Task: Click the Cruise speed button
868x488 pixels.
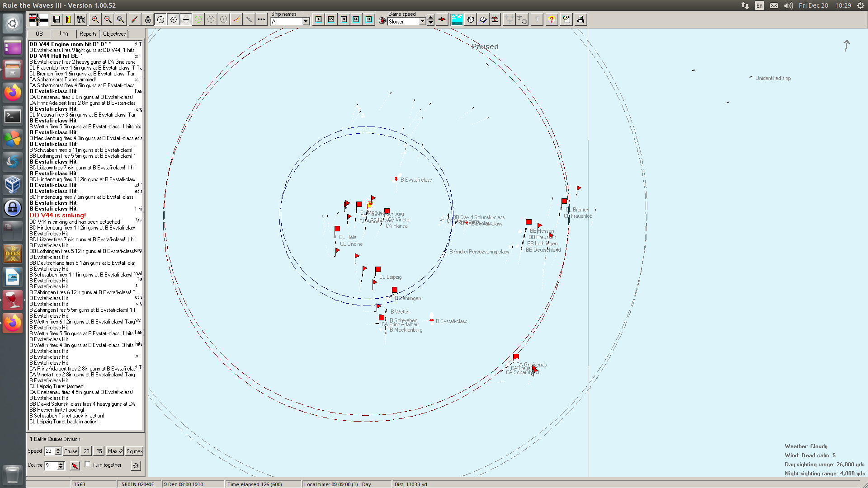Action: (71, 451)
